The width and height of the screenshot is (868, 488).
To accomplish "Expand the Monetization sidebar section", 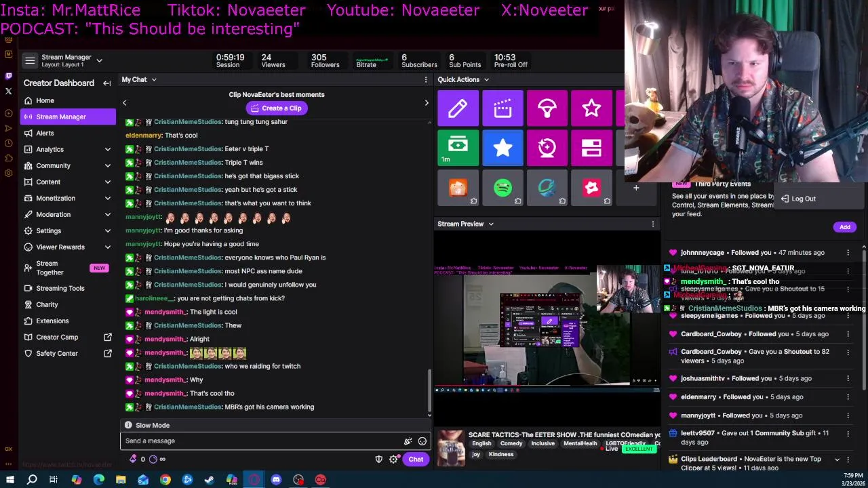I will 107,199.
